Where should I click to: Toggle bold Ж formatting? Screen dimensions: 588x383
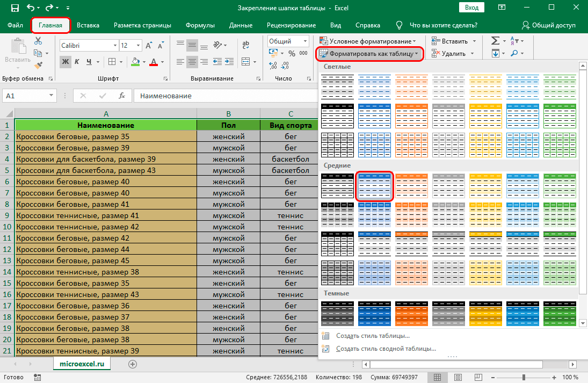point(66,62)
